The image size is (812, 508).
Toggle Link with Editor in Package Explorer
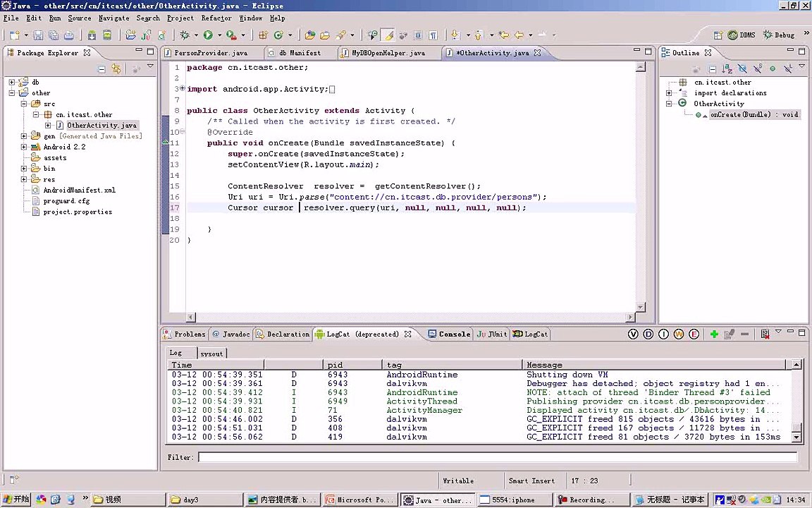pos(116,68)
